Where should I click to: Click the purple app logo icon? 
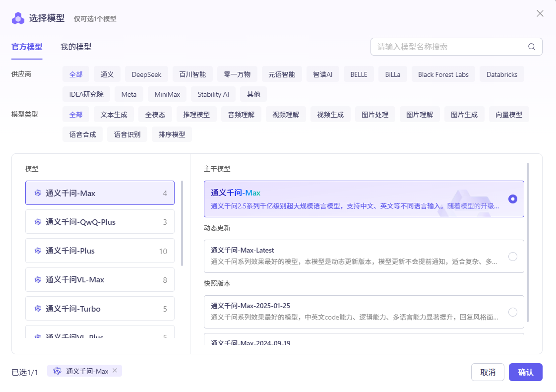pos(18,18)
